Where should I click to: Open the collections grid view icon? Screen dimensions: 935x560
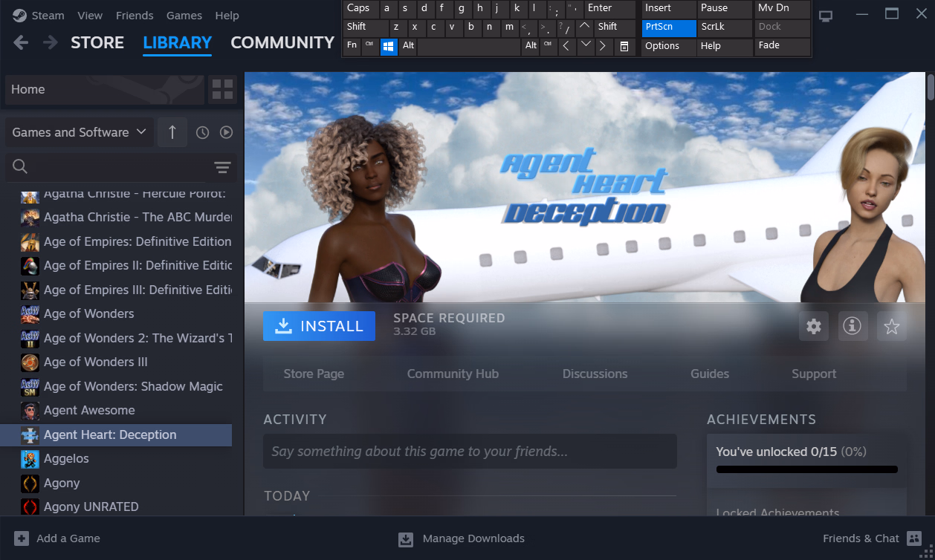point(222,89)
